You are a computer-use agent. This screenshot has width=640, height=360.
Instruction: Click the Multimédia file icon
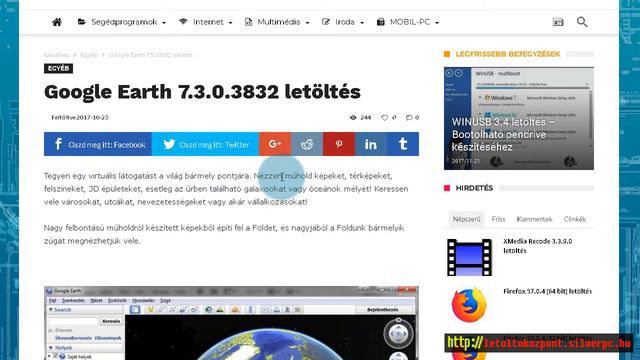pyautogui.click(x=248, y=22)
